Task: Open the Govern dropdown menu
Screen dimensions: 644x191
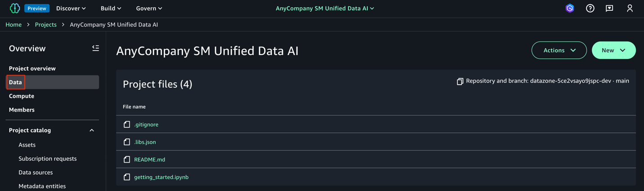Action: pyautogui.click(x=149, y=8)
